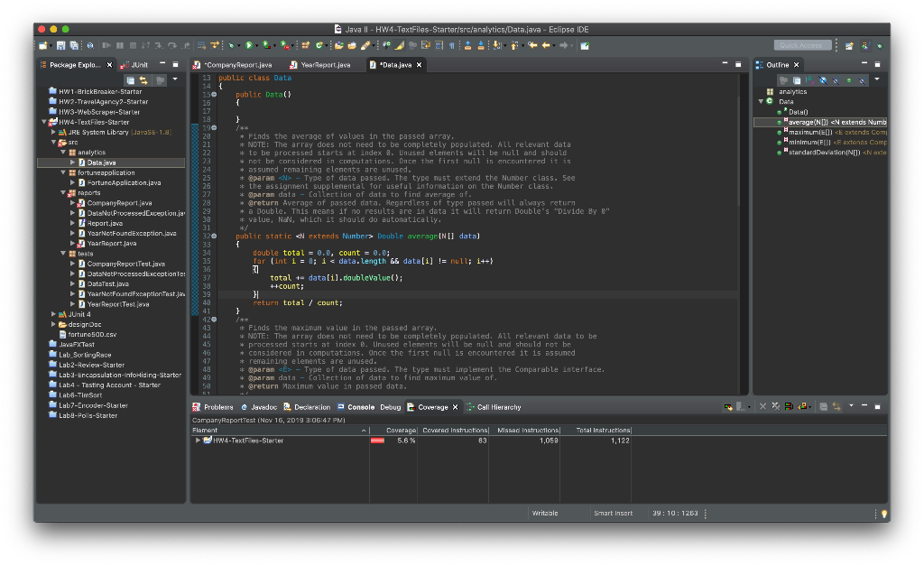The image size is (924, 566).
Task: Expand HW4-TextFiles-Starter row in the Coverage table
Action: tap(197, 442)
